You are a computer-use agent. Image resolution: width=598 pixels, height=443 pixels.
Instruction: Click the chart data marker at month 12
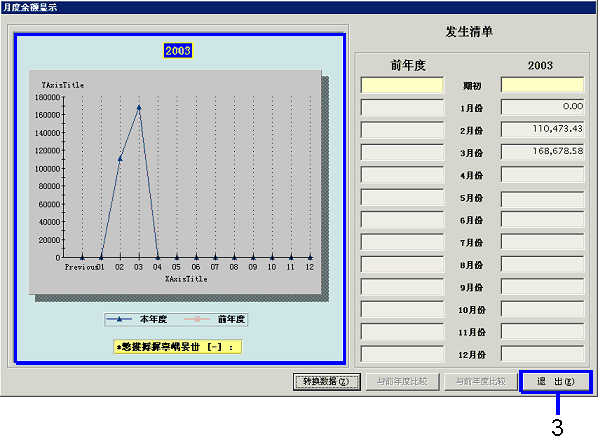tap(310, 257)
